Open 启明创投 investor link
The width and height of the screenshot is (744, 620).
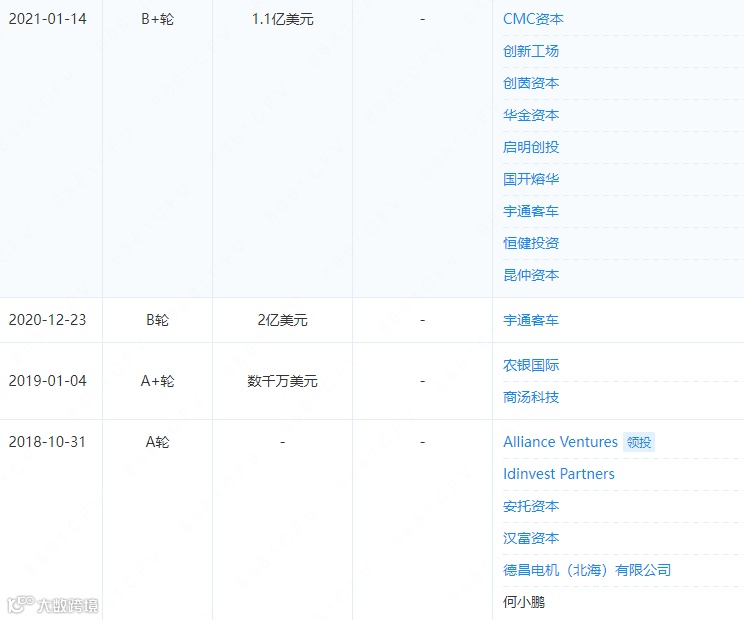(x=530, y=147)
